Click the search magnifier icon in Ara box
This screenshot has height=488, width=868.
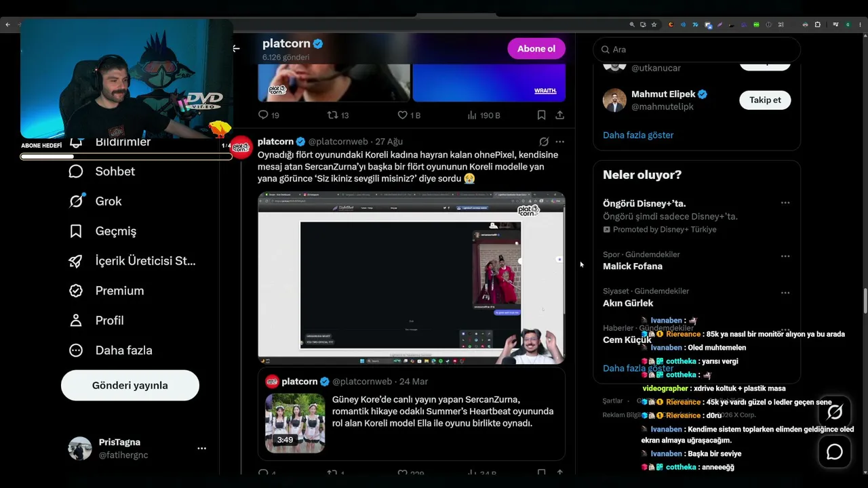[x=605, y=49]
